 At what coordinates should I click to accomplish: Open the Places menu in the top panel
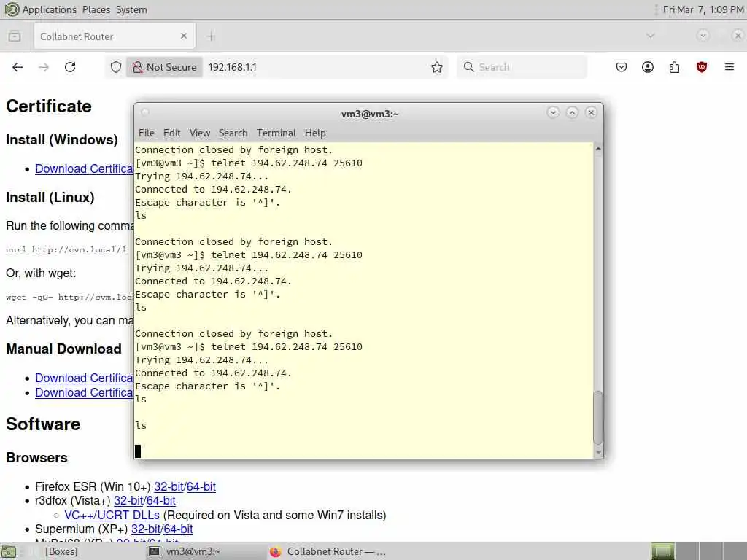(96, 9)
